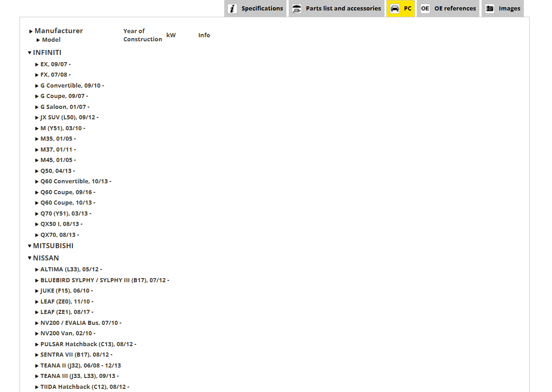Open LEAF (ZE1), 08/17 row

coord(67,312)
